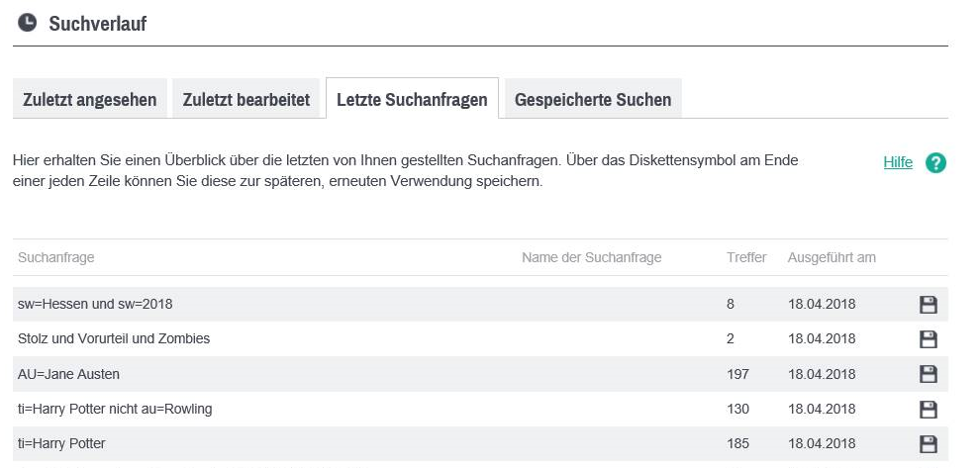Switch to 'Zuletzt bearbeitet' tab
This screenshot has height=468, width=980.
tap(246, 100)
